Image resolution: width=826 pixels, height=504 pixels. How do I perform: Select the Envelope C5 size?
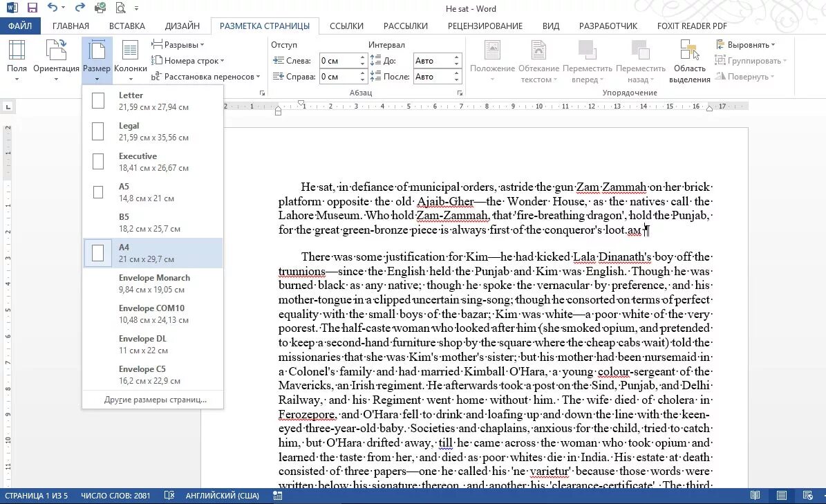coord(153,375)
